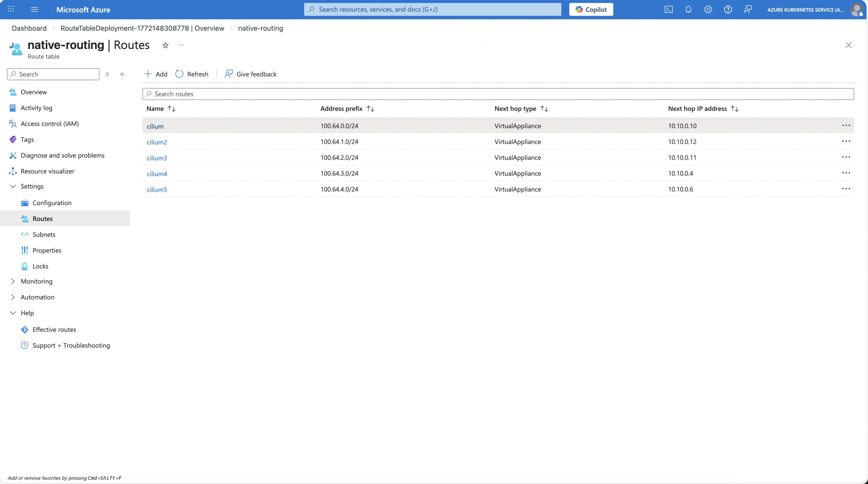The width and height of the screenshot is (868, 484).
Task: Go to Effective routes page
Action: 54,329
